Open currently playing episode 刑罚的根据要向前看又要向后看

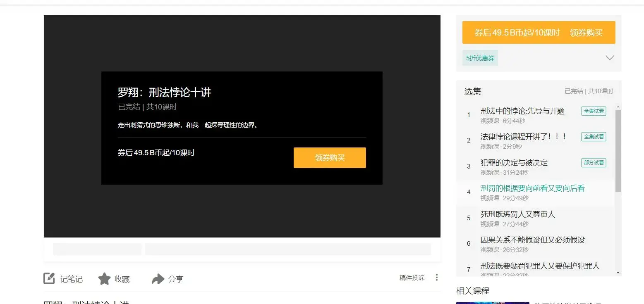(532, 188)
